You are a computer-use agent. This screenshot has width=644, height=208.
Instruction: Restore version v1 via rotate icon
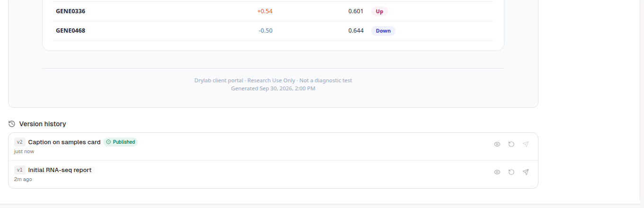(511, 172)
